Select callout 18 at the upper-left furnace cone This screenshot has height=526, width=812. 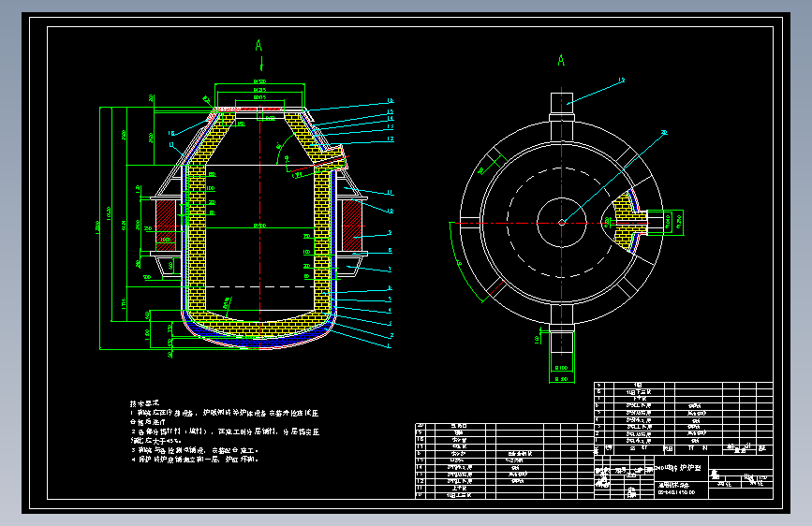(171, 134)
